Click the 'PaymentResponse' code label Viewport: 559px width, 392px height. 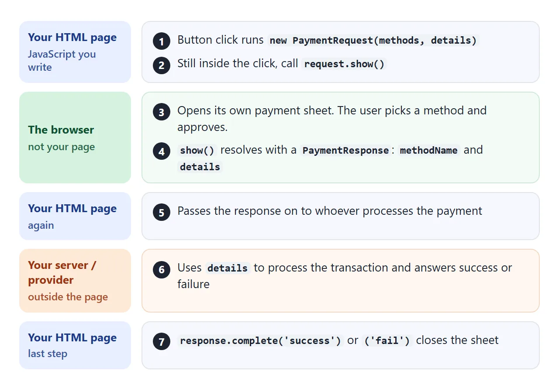click(x=345, y=151)
